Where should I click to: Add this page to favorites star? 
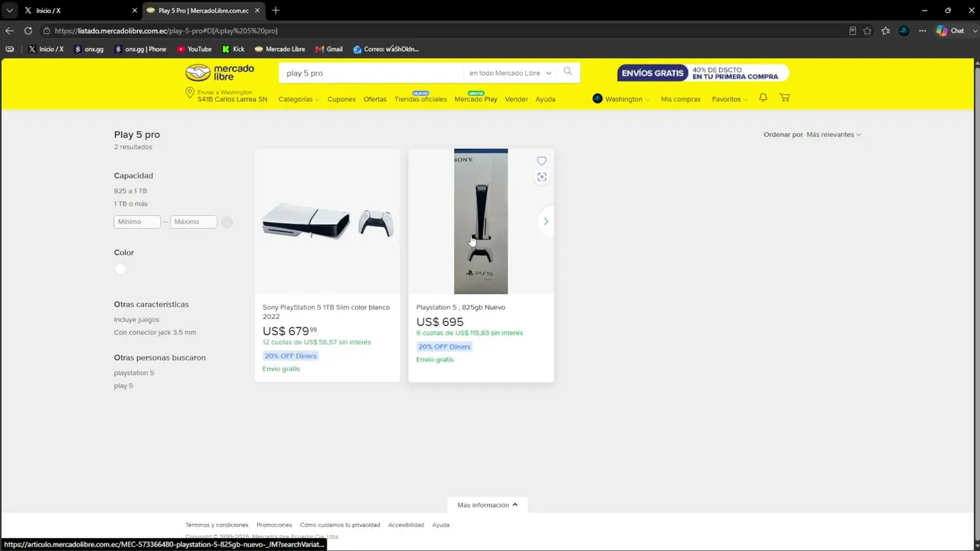click(x=867, y=31)
